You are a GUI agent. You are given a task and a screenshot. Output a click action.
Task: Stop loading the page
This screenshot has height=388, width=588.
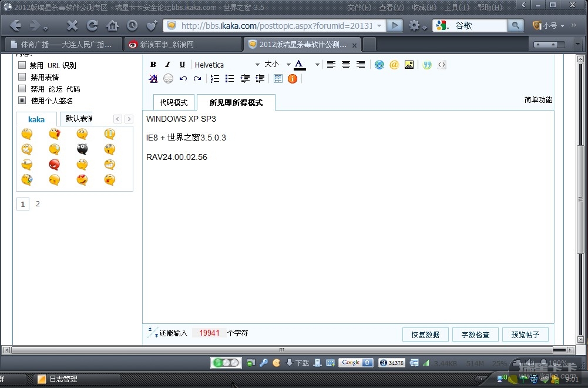[x=72, y=25]
